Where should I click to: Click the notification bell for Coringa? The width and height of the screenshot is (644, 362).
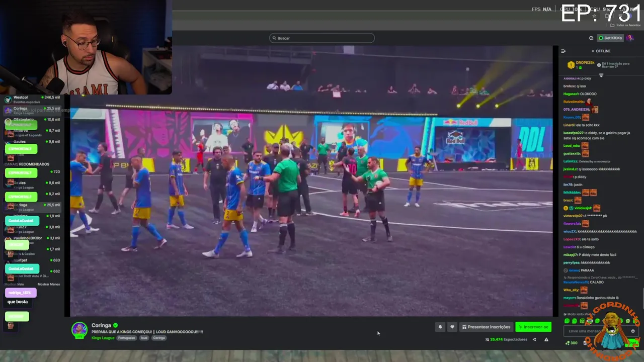[x=440, y=327]
